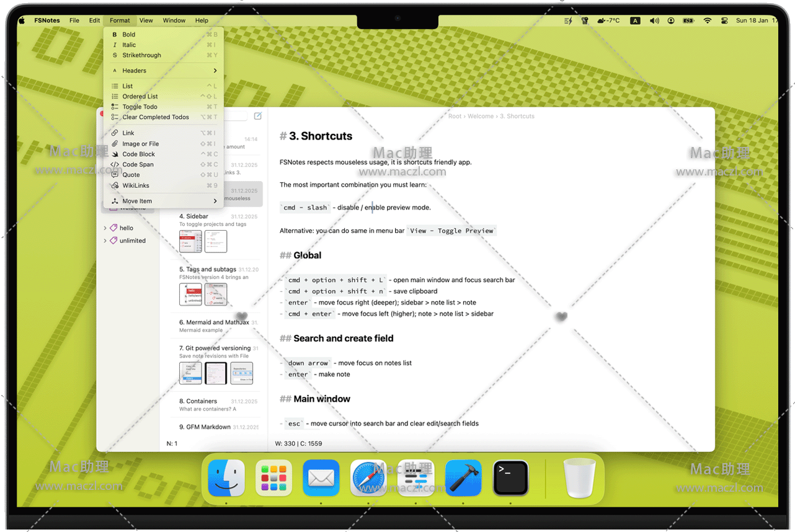Click middle thumbnail under '7. Git powered versioning'
Viewport: 795px width, 532px height.
point(216,373)
